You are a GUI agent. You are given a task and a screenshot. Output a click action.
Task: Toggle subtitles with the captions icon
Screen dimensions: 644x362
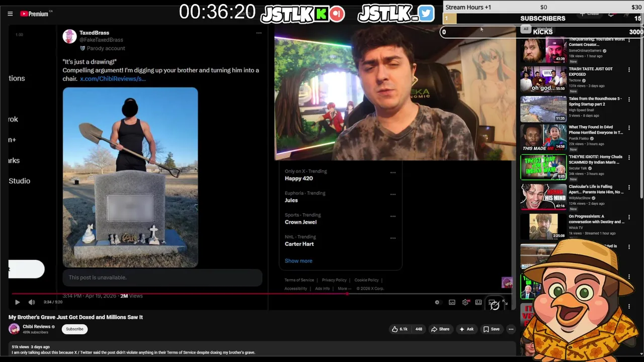click(x=452, y=302)
